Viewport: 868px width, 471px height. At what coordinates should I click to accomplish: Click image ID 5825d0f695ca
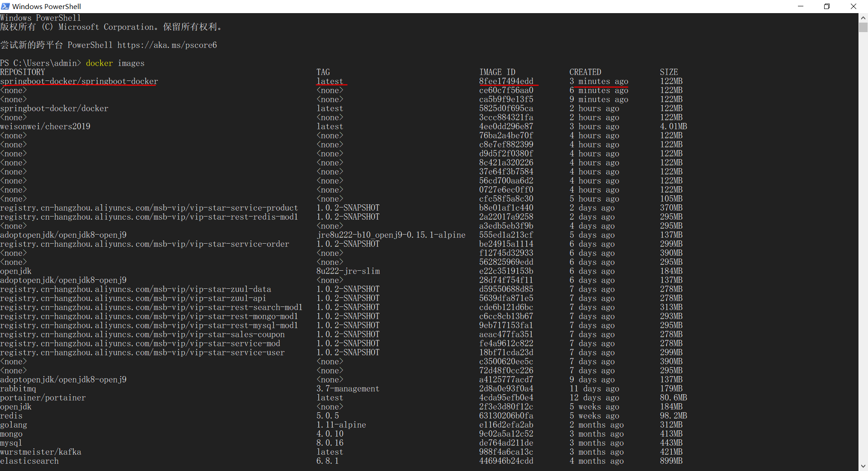[506, 108]
